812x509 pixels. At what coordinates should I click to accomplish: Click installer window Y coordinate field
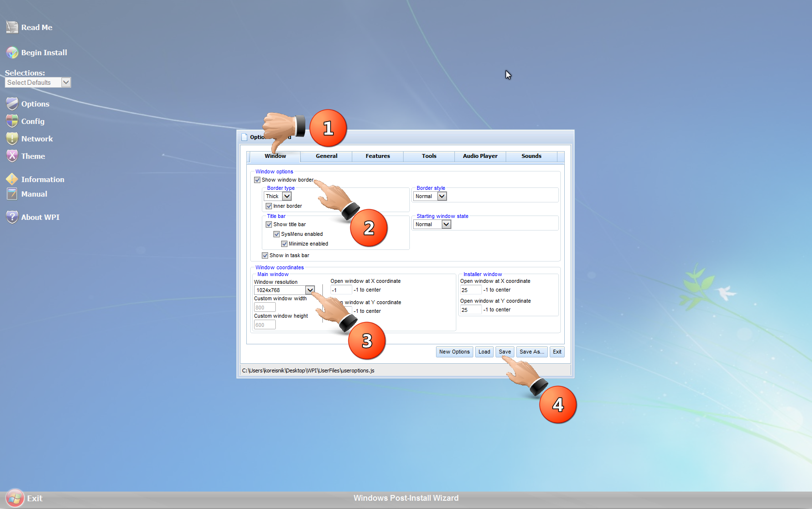471,310
